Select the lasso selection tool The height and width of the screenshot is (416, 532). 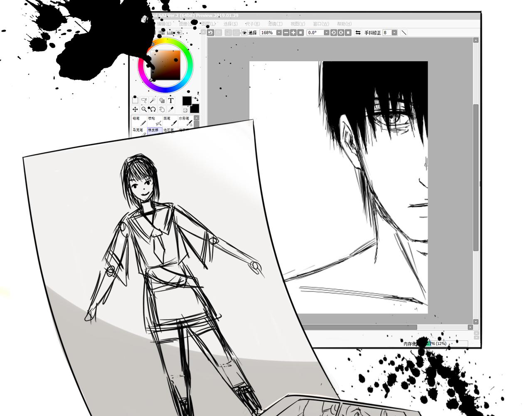(x=144, y=100)
